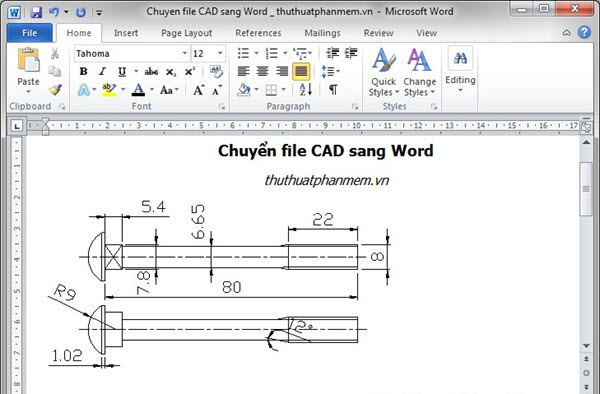Open Styles pane launcher
The image size is (600, 394).
pyautogui.click(x=434, y=107)
